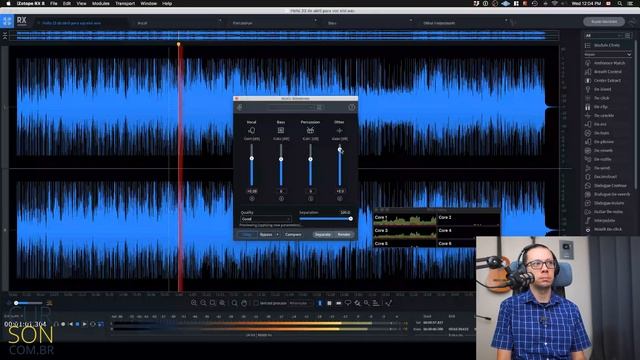Toggle solo under Other gain slider
This screenshot has height=360, width=640.
[340, 199]
